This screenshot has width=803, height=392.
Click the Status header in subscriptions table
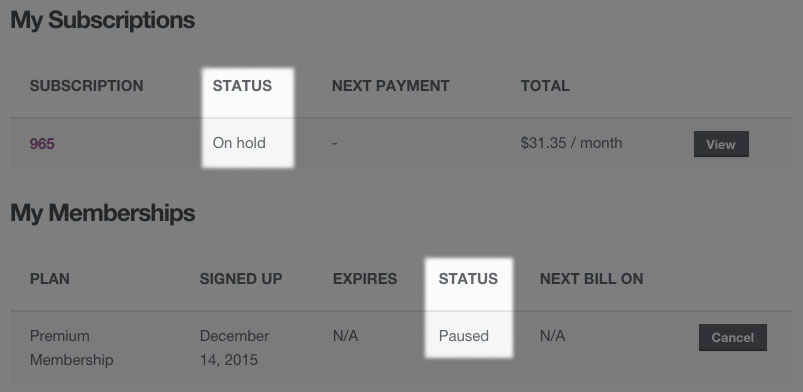point(242,86)
